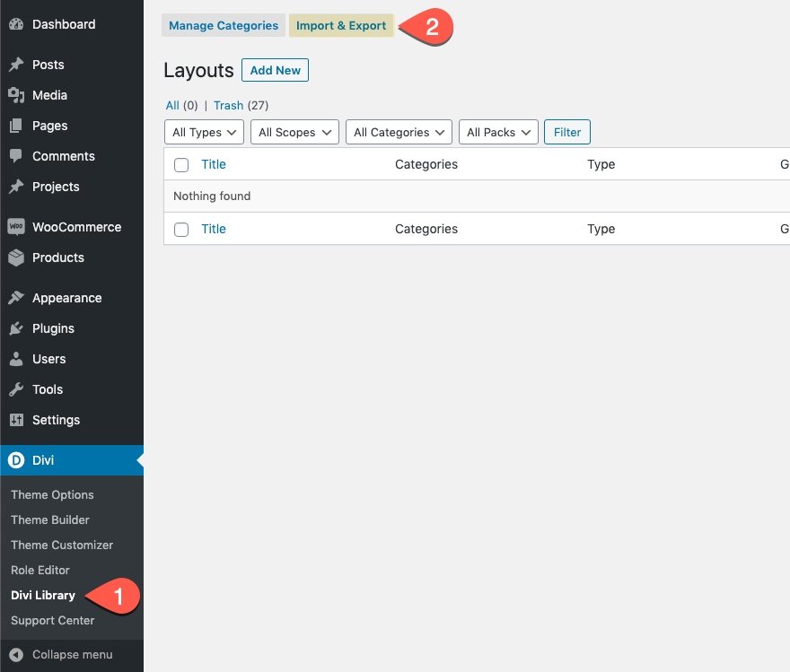Click the Dashboard gauge icon
Viewport: 790px width, 672px height.
(16, 24)
